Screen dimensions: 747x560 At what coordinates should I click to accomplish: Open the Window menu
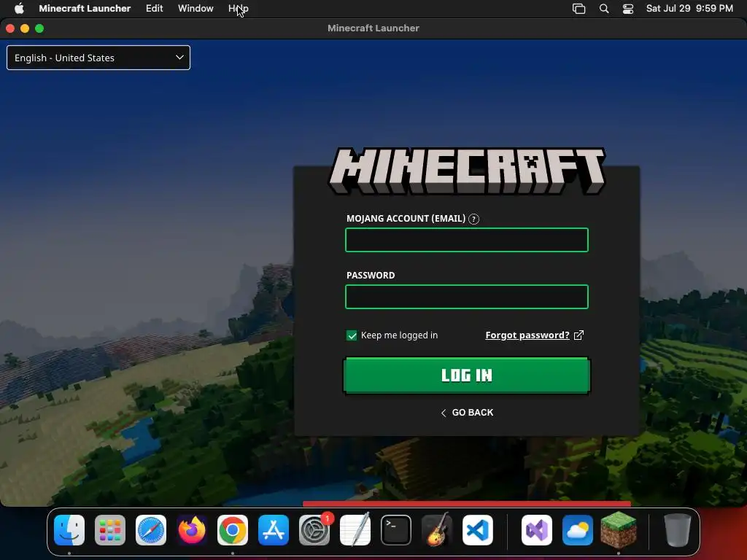point(196,9)
